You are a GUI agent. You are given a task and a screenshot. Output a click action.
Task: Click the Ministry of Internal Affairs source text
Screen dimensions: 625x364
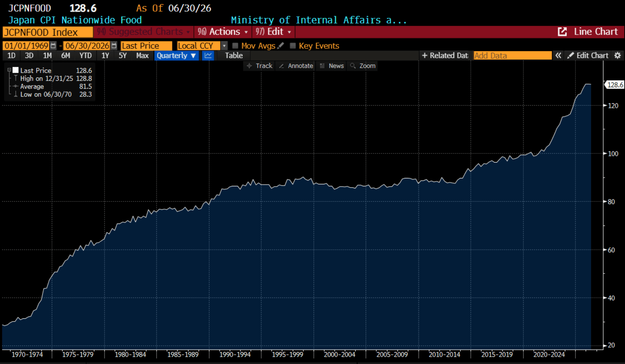click(319, 20)
